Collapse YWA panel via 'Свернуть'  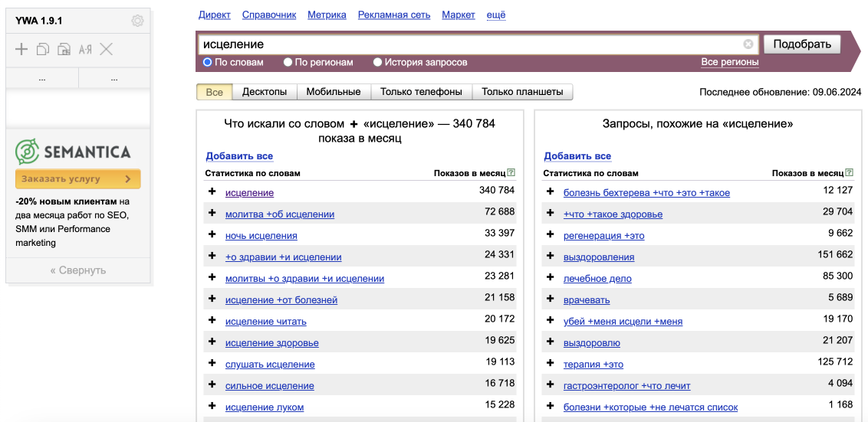coord(78,270)
